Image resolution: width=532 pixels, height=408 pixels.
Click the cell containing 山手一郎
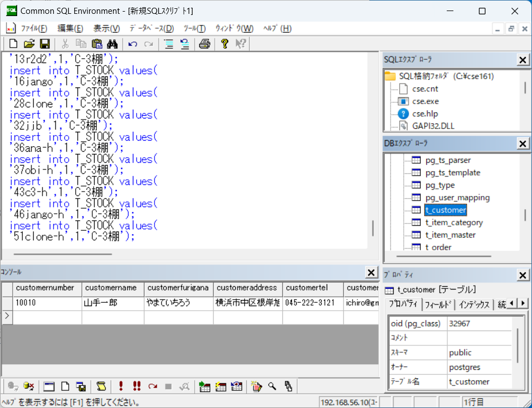coord(113,303)
